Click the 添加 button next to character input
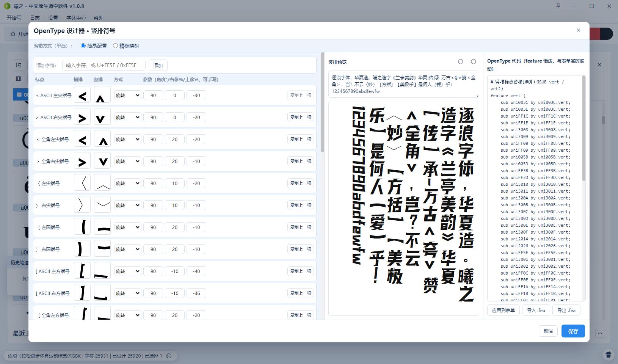Image resolution: width=618 pixels, height=364 pixels. coord(158,65)
